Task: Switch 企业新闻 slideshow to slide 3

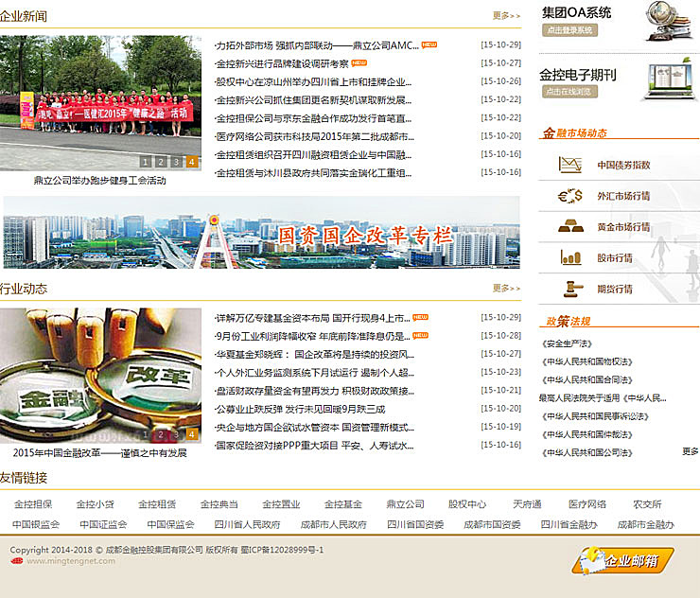Action: 176,162
